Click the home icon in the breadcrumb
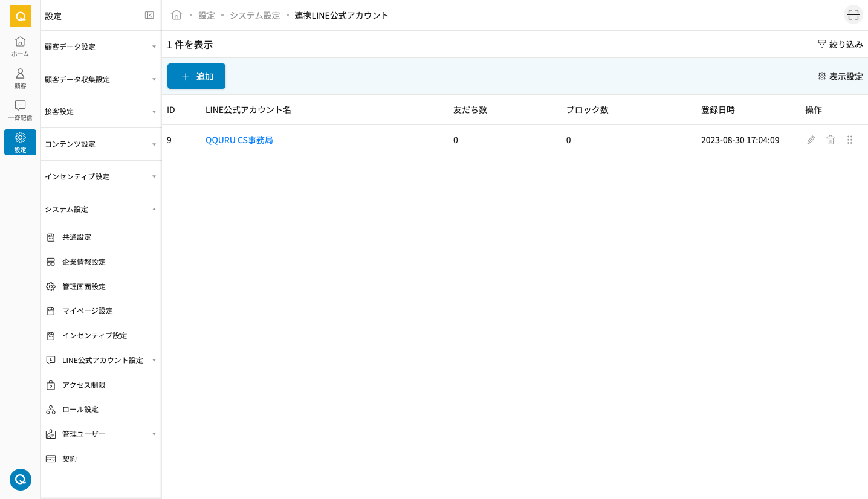 coord(177,15)
